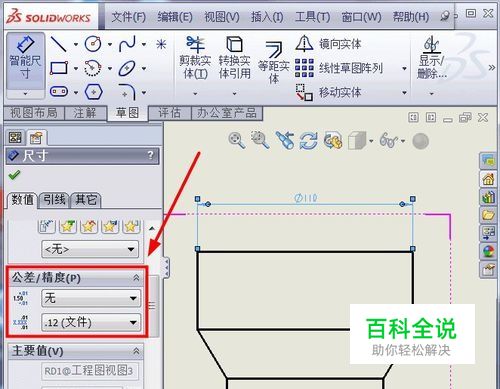Viewport: 500px width, 389px height.
Task: Collapse the 主要值(V) section
Action: click(x=136, y=351)
